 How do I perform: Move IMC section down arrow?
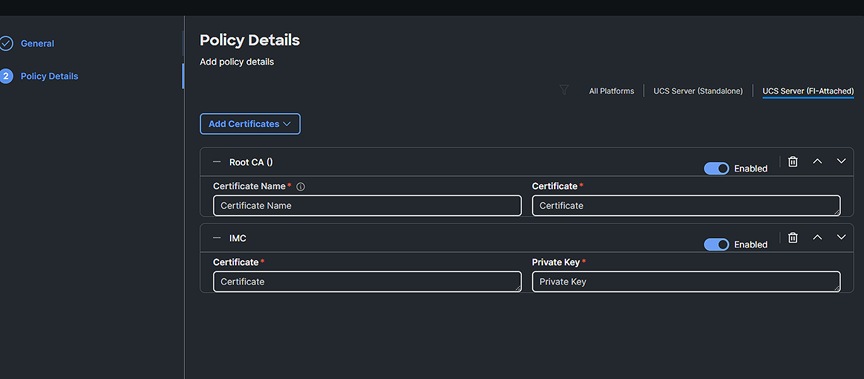841,237
